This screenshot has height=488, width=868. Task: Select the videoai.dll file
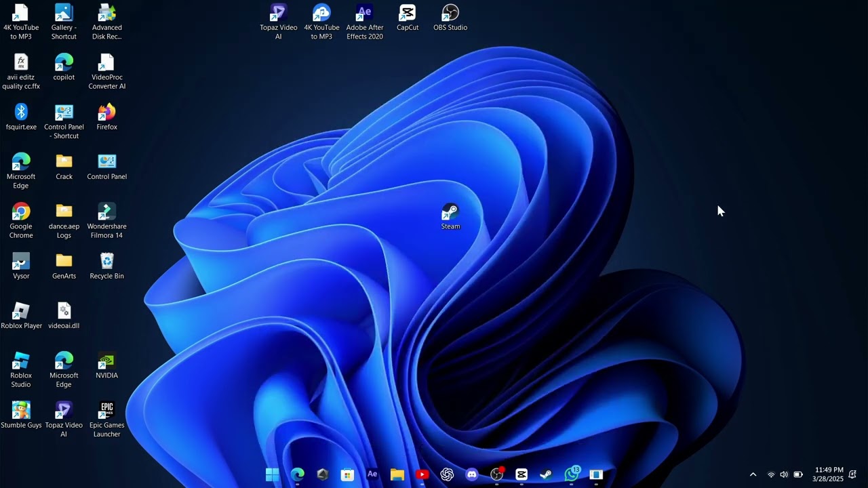[x=64, y=315]
